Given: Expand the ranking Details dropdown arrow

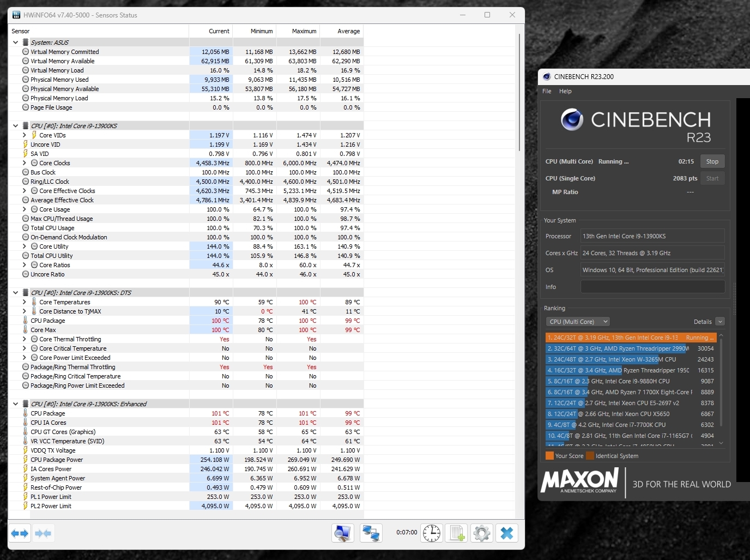Looking at the screenshot, I should [720, 322].
